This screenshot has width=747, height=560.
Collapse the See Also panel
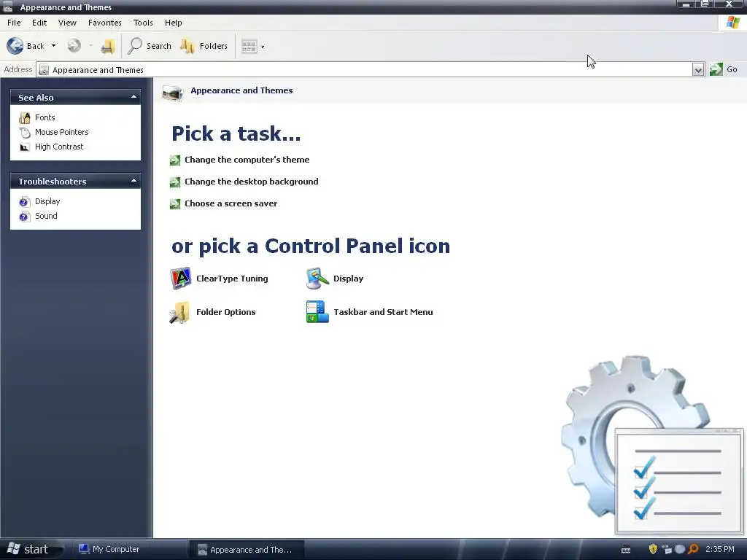pyautogui.click(x=134, y=97)
